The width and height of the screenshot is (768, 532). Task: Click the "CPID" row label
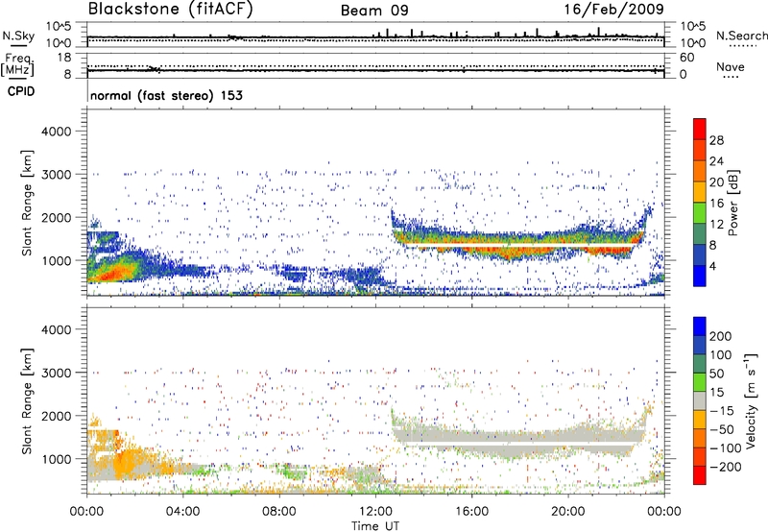click(x=21, y=91)
